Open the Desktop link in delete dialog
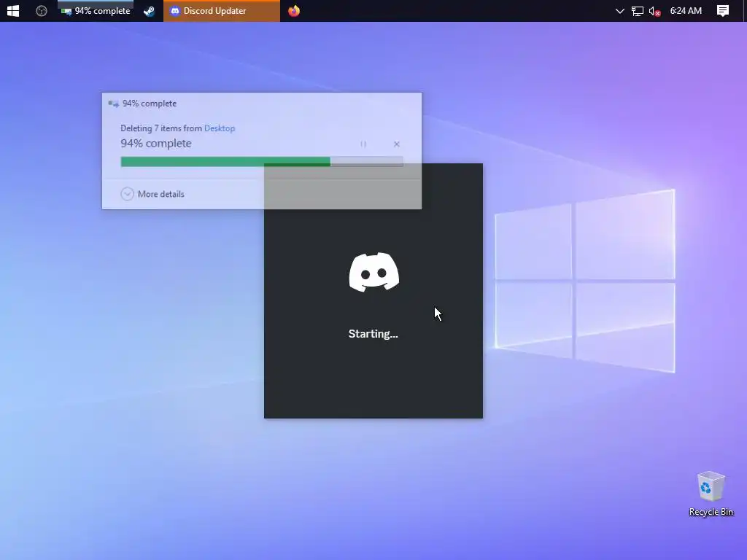 tap(220, 128)
